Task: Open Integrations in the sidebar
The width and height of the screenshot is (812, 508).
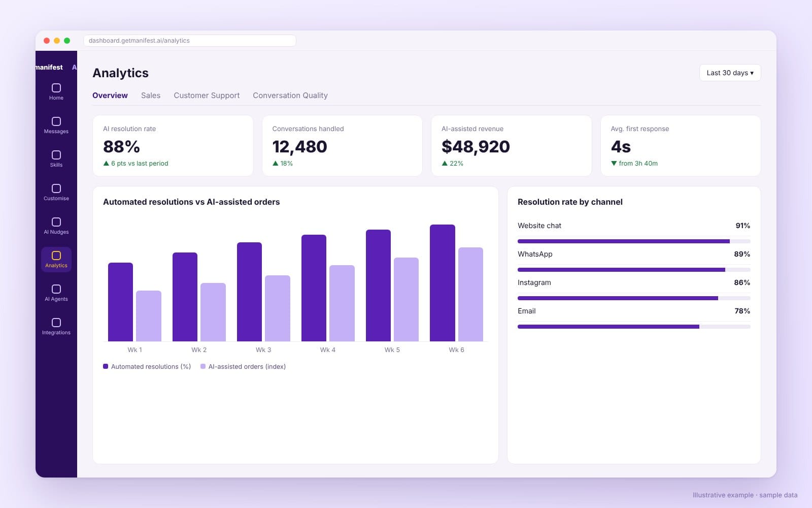Action: point(56,327)
